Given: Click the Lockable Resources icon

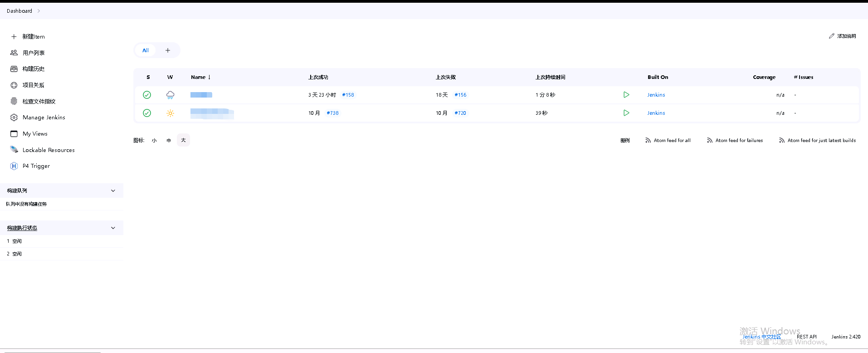Looking at the screenshot, I should click(x=14, y=150).
